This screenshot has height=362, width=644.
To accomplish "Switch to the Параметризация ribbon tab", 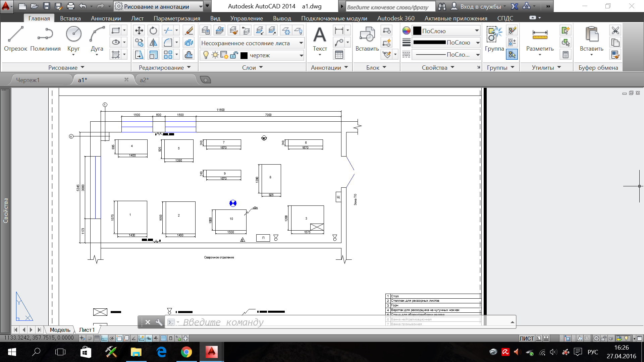I will click(x=177, y=18).
